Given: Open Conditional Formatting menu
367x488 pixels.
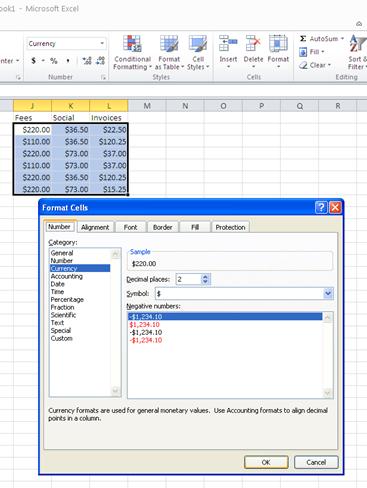Looking at the screenshot, I should pyautogui.click(x=132, y=53).
